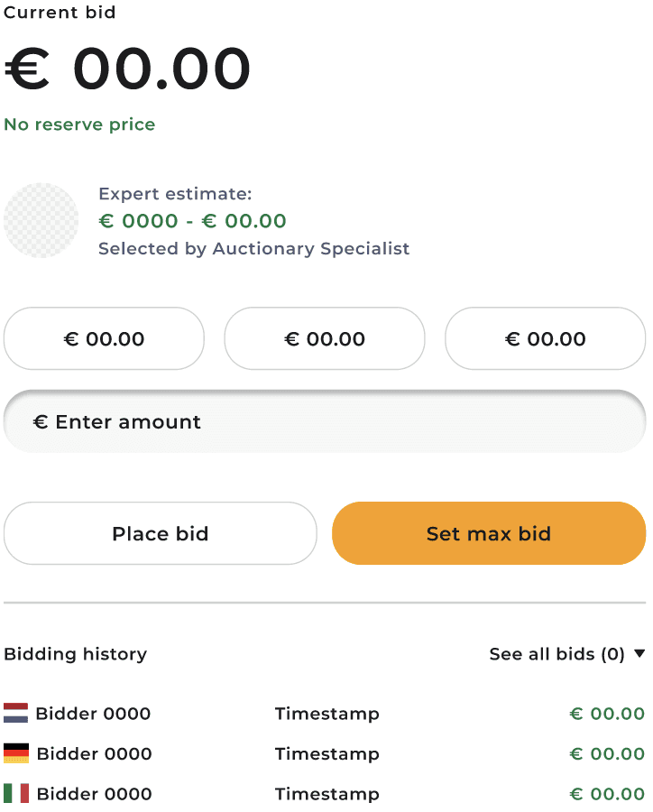
Task: Choose the middle quick bid amount button
Action: pyautogui.click(x=325, y=339)
